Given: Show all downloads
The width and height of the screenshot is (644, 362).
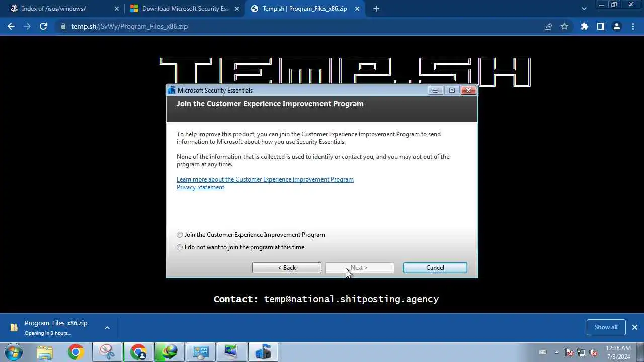Looking at the screenshot, I should point(606,327).
